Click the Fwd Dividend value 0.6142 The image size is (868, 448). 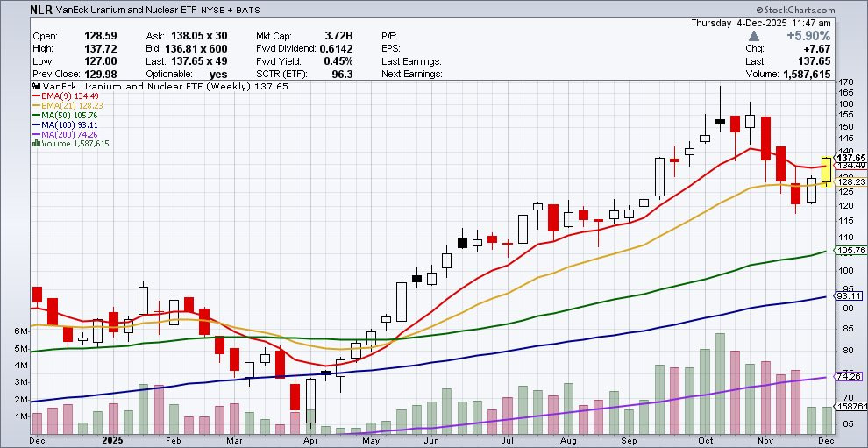point(337,49)
